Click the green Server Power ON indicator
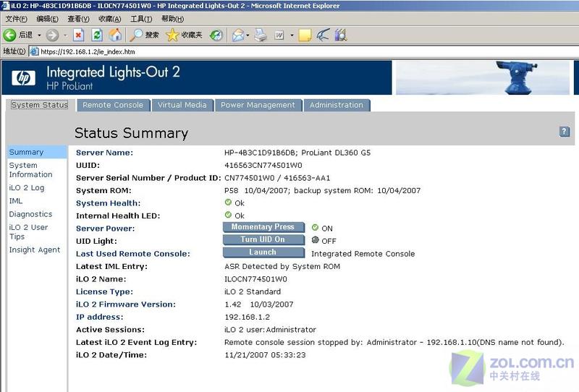579x392 pixels. tap(315, 227)
